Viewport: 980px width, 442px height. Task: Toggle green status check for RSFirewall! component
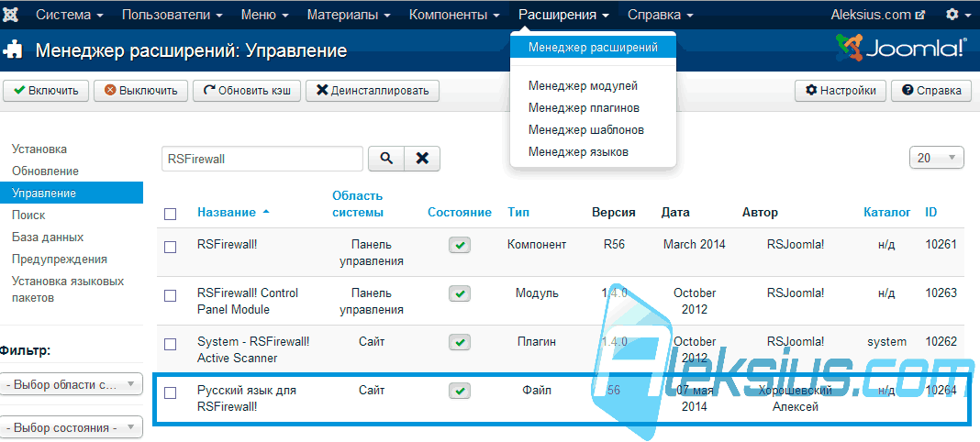(460, 246)
